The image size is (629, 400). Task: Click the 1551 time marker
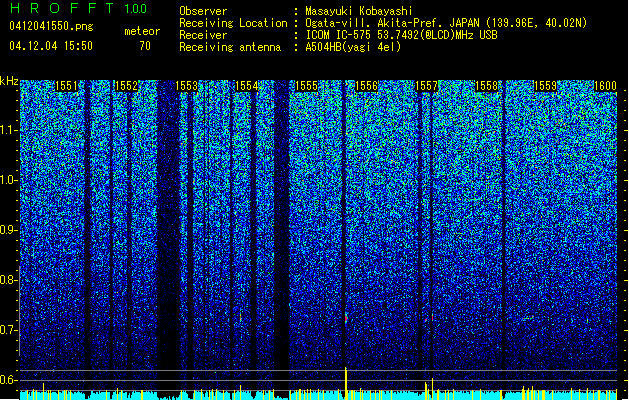click(66, 86)
